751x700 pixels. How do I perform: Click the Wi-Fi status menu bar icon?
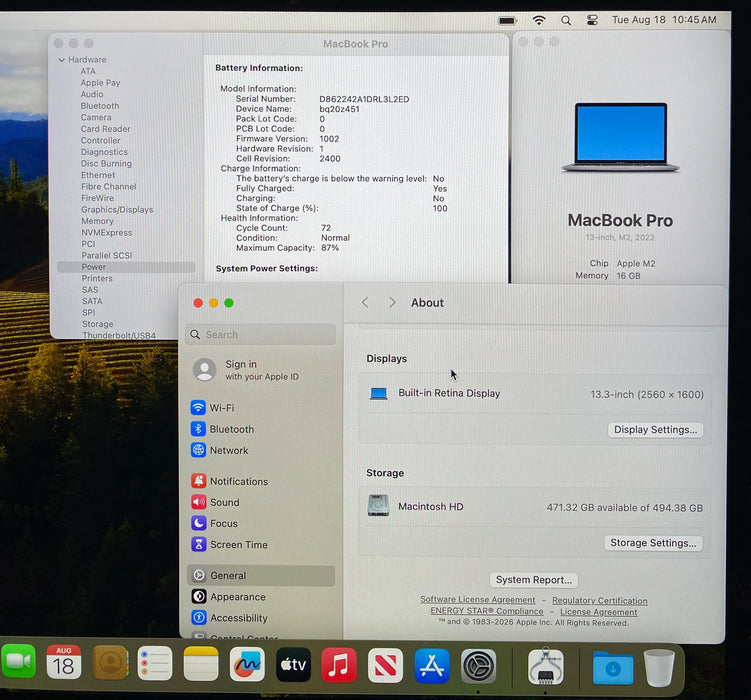click(539, 20)
